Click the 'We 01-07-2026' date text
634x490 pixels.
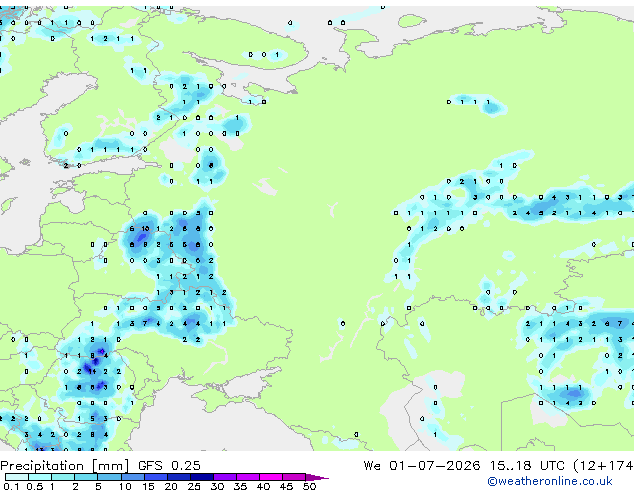[422, 465]
